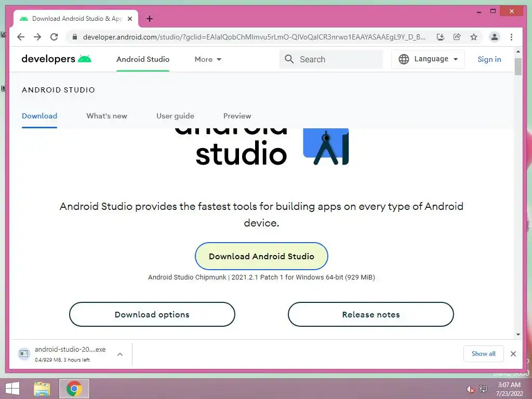Open the Language dropdown
This screenshot has height=399, width=532.
pyautogui.click(x=428, y=59)
